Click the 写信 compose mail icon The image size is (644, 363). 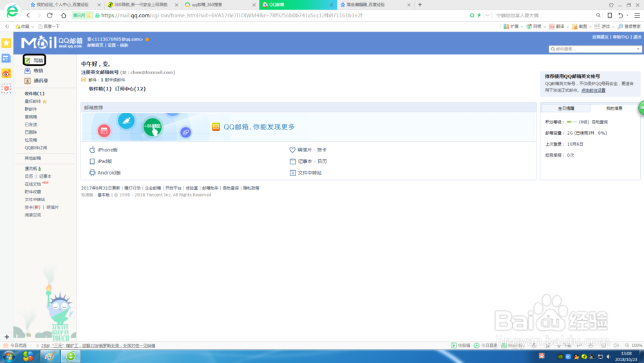[x=28, y=61]
